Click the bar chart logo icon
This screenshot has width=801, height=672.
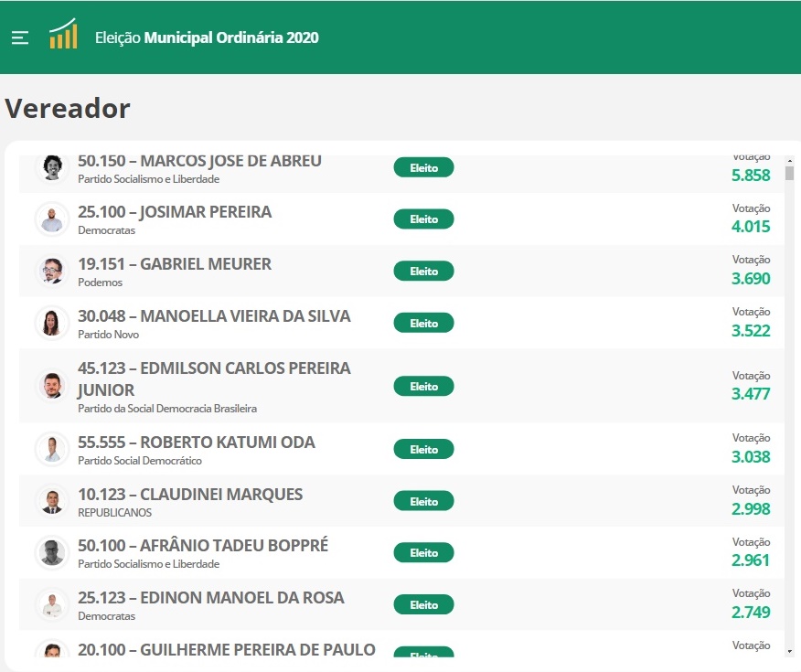tap(63, 35)
